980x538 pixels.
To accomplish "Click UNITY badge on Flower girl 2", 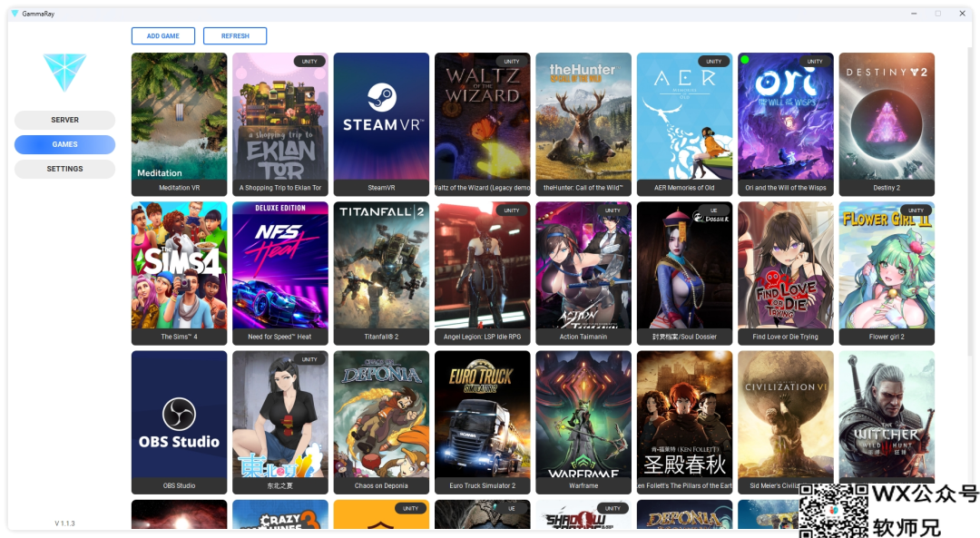I will click(916, 210).
